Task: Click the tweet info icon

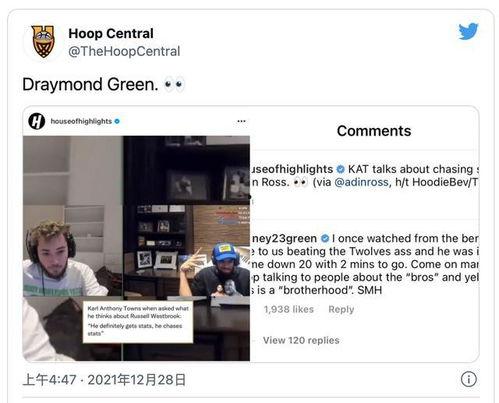Action: pos(468,379)
